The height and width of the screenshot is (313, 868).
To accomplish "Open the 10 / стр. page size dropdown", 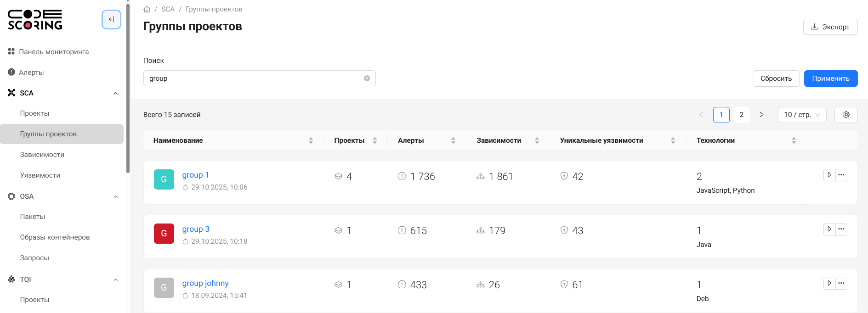I will 802,115.
